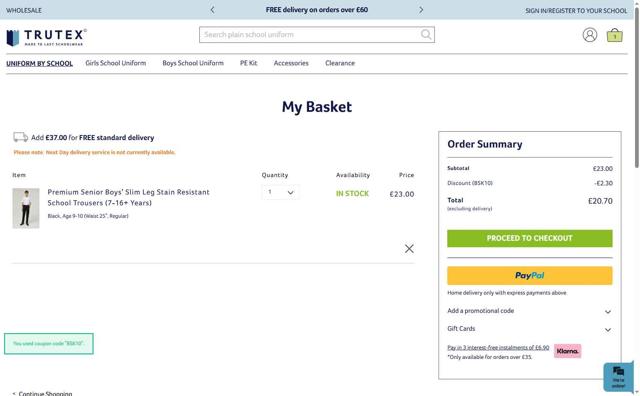Click the delivery truck icon

[20, 137]
